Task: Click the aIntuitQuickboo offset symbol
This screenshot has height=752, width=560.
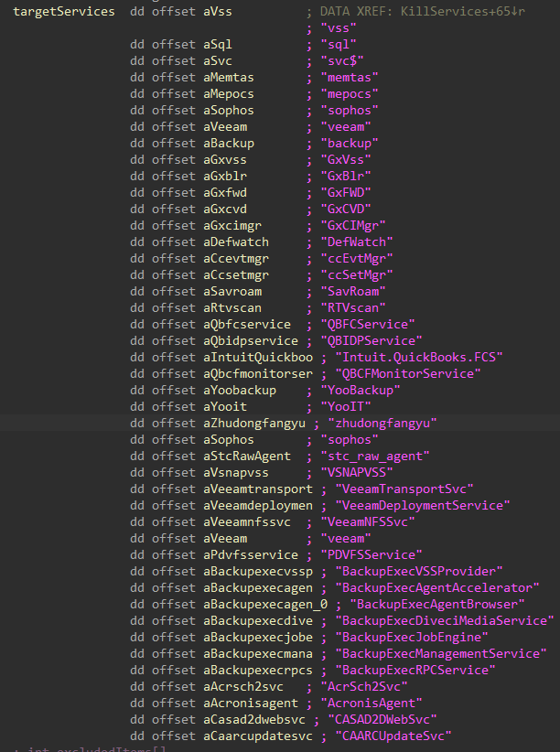Action: coord(258,358)
